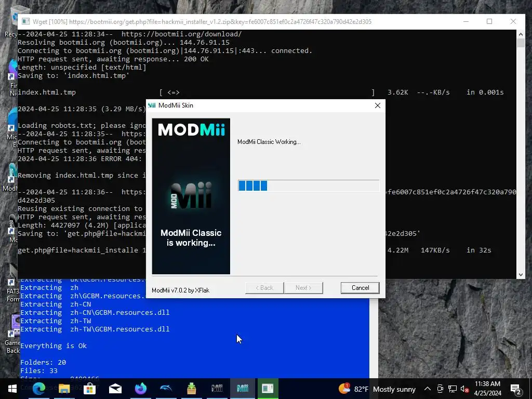Viewport: 532px width, 399px height.
Task: Click the '147KB/s' speed value in Wget
Action: click(x=435, y=250)
